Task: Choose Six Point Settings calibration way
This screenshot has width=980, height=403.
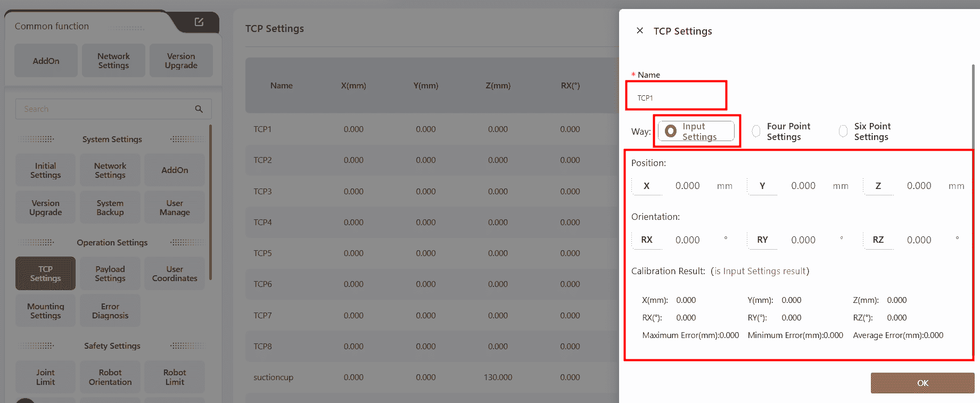Action: click(x=843, y=131)
